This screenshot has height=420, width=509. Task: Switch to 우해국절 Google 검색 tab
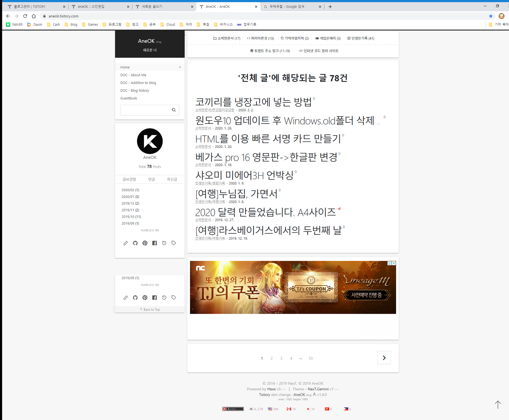click(292, 7)
